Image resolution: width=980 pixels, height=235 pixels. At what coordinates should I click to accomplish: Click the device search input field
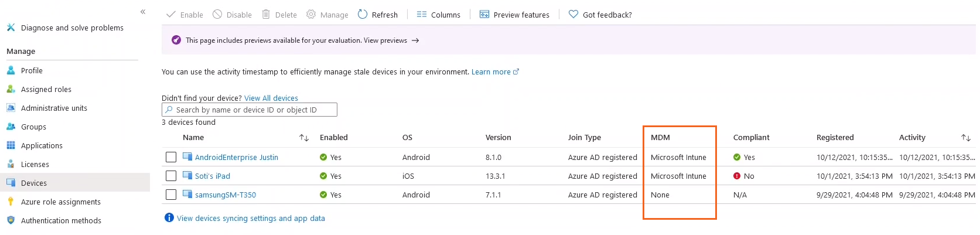click(x=252, y=110)
